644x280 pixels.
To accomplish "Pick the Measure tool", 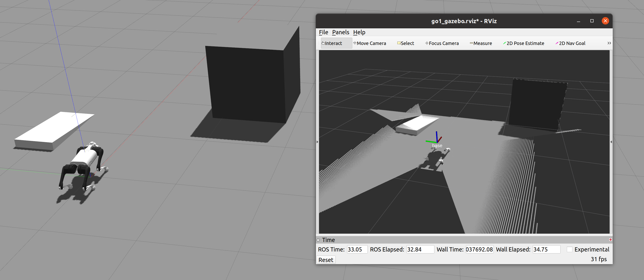I will coord(481,43).
